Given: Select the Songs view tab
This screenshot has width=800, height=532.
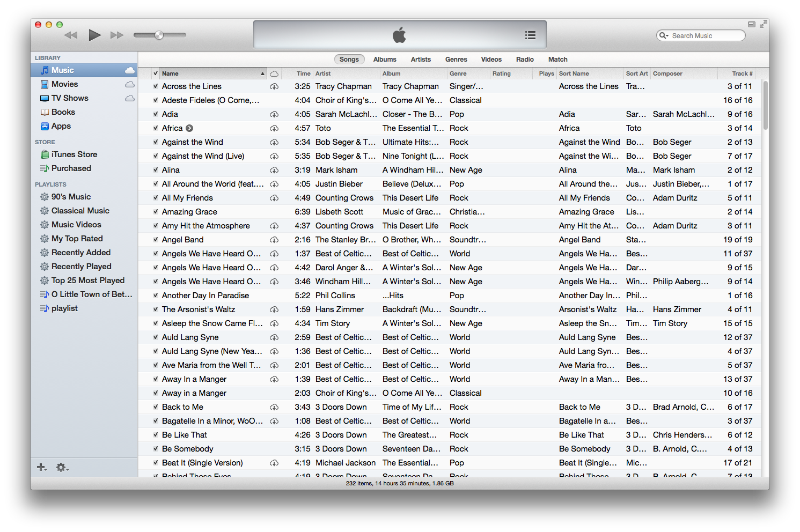Looking at the screenshot, I should pos(349,60).
